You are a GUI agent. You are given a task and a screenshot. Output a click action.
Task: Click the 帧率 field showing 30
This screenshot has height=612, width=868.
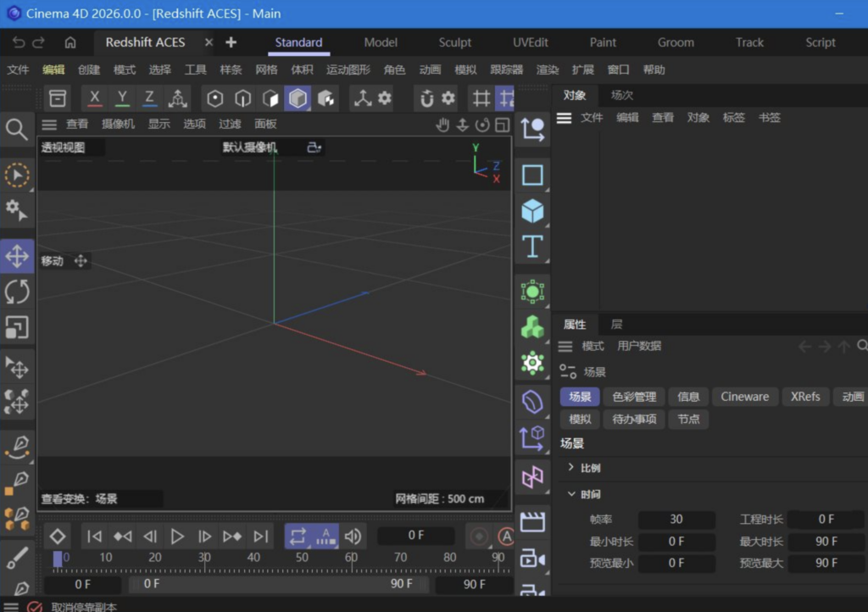[x=676, y=519]
